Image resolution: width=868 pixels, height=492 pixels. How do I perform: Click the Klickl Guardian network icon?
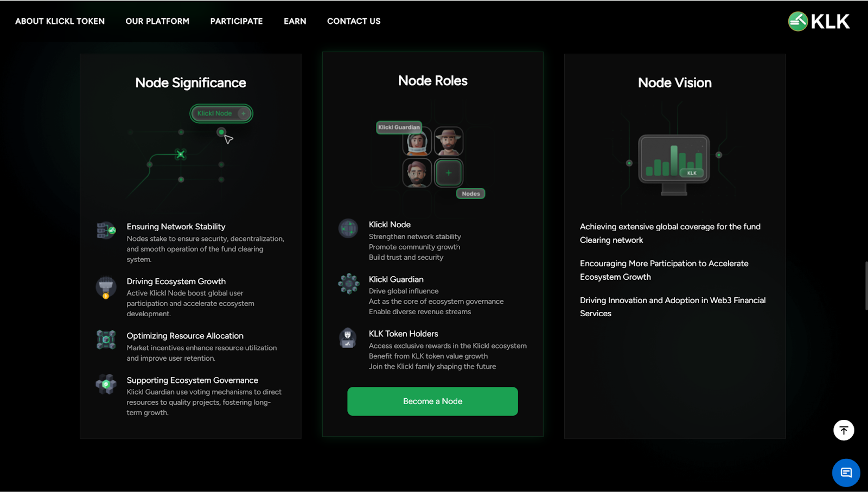[x=349, y=284]
